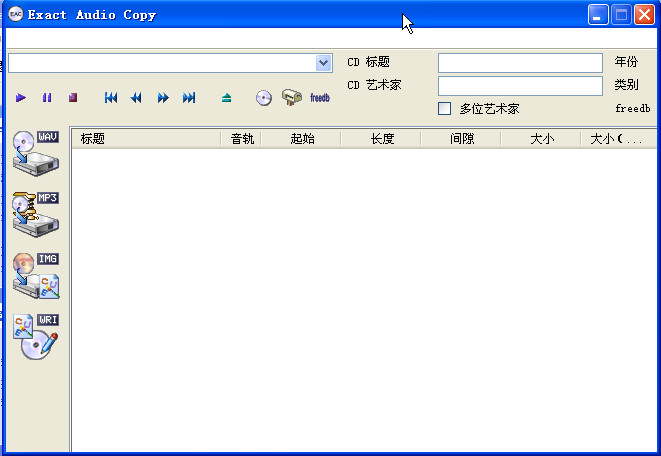
Task: Focus the CD 艺术家 input field
Action: tap(520, 86)
